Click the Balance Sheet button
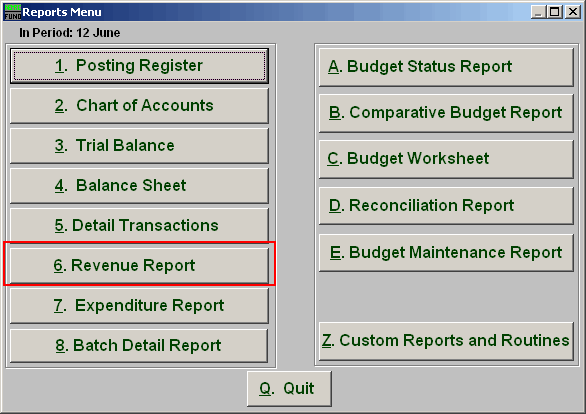 pyautogui.click(x=139, y=186)
